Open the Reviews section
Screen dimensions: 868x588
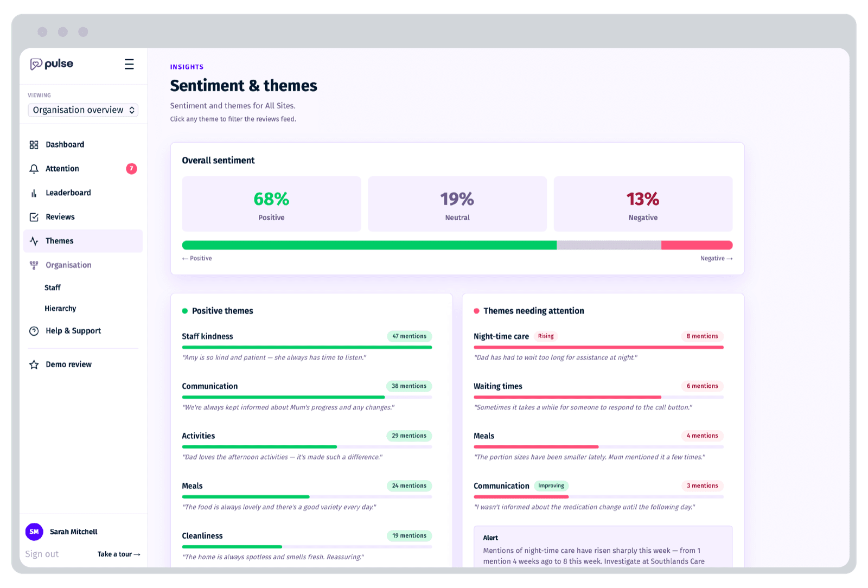83,217
